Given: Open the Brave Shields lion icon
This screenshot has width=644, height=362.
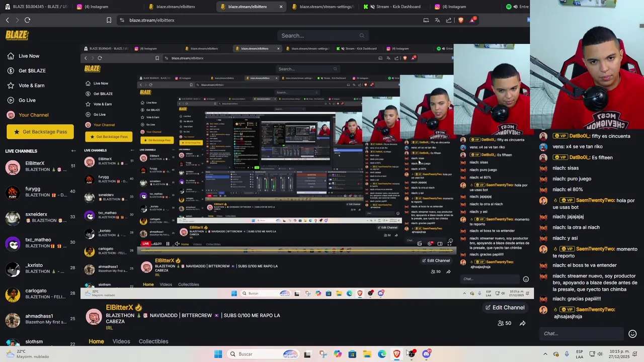Looking at the screenshot, I should (460, 20).
